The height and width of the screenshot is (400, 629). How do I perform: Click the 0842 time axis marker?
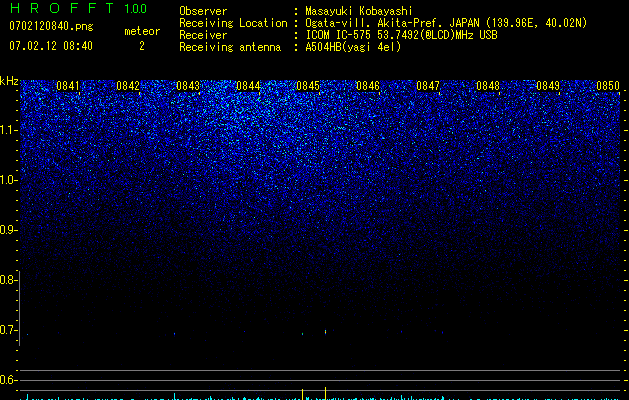click(128, 86)
